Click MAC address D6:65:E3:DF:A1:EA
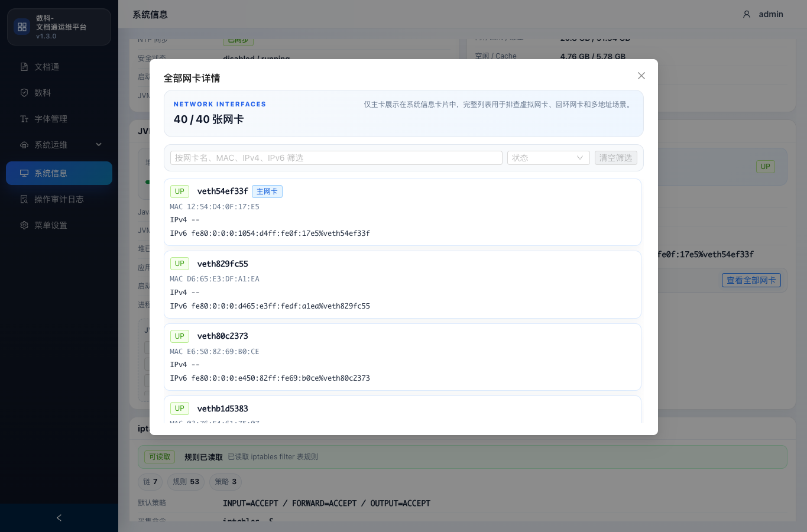 pyautogui.click(x=223, y=279)
